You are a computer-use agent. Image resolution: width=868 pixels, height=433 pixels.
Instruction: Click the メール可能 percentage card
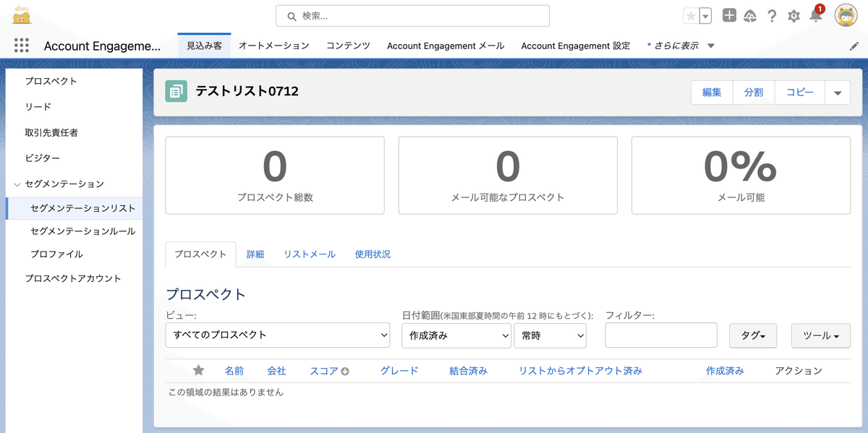[741, 176]
